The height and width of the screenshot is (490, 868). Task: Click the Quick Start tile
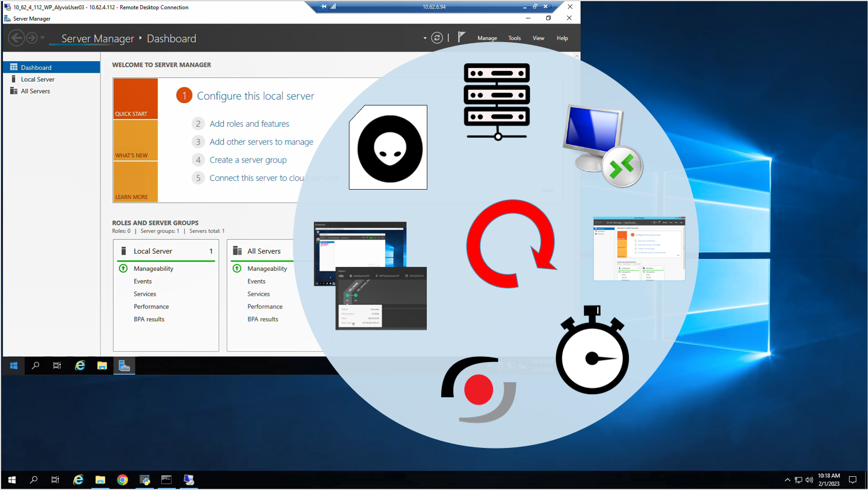coord(135,99)
